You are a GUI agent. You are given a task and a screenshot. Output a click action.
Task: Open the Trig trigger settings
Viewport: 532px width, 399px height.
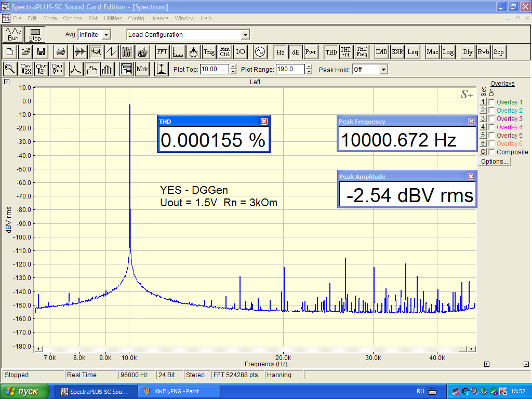(x=209, y=52)
